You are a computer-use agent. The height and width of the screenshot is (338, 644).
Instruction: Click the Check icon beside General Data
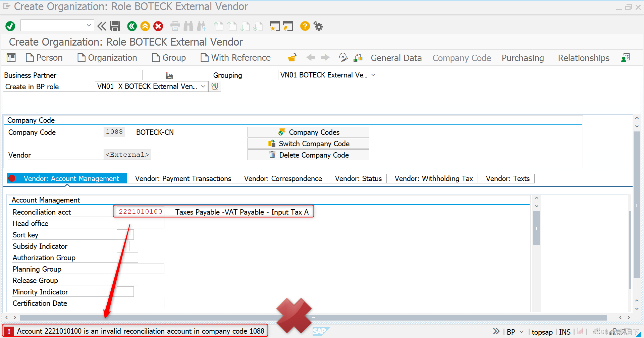[x=358, y=58]
